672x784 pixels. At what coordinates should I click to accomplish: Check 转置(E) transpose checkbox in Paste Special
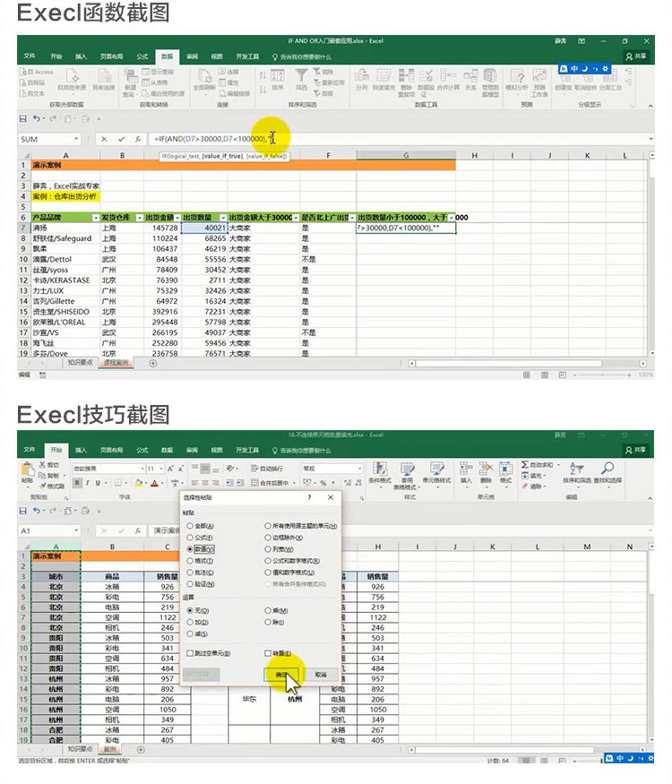coord(268,653)
